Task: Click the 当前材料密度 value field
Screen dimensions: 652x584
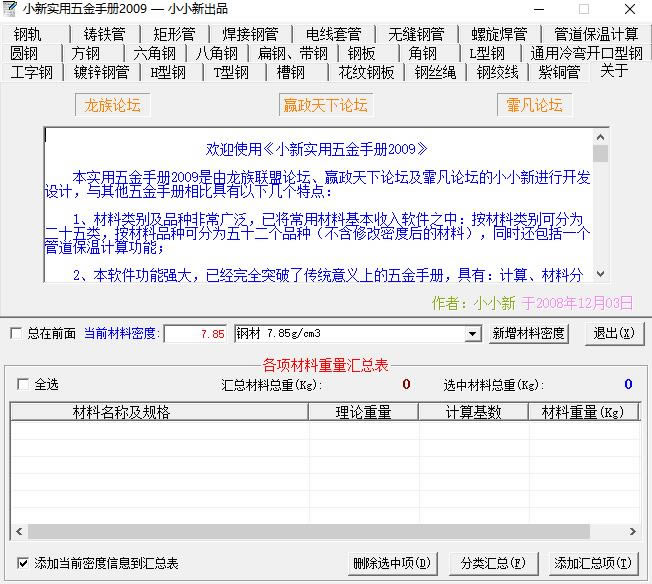Action: (195, 334)
